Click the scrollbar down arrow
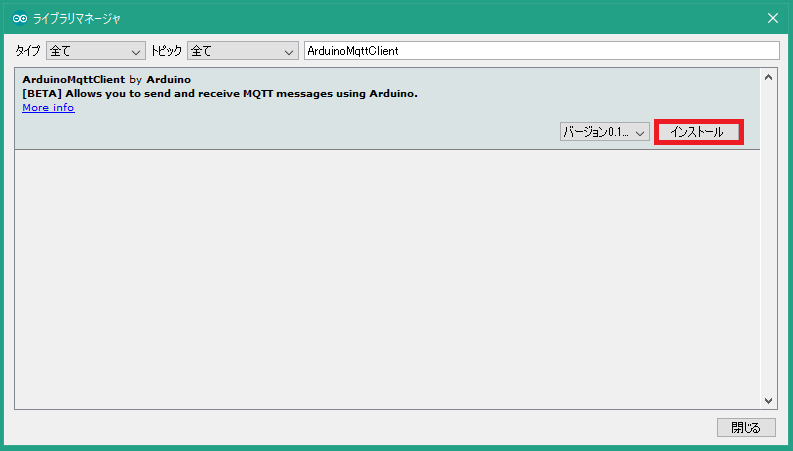793x451 pixels. click(768, 400)
